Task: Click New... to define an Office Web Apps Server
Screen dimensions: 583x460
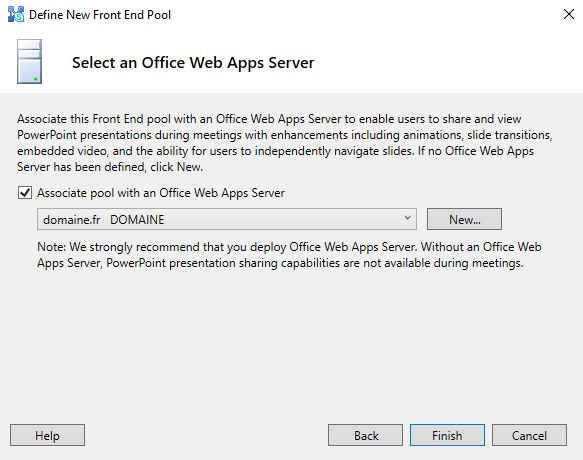Action: [x=464, y=219]
